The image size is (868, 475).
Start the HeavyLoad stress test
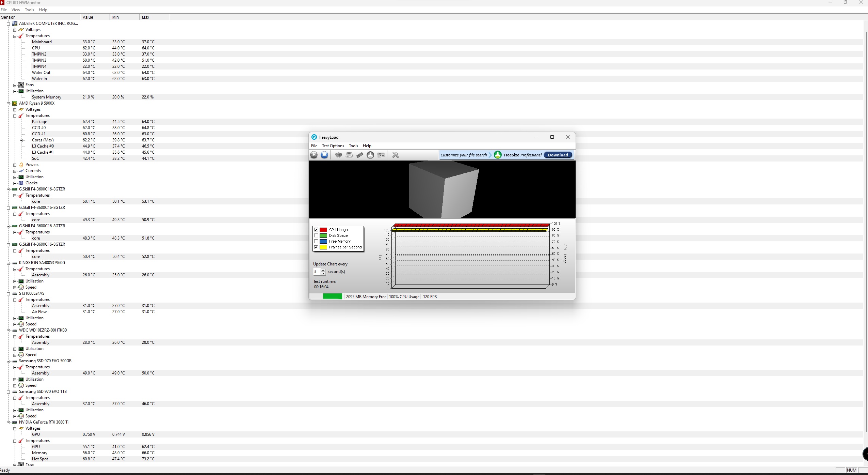(x=314, y=155)
